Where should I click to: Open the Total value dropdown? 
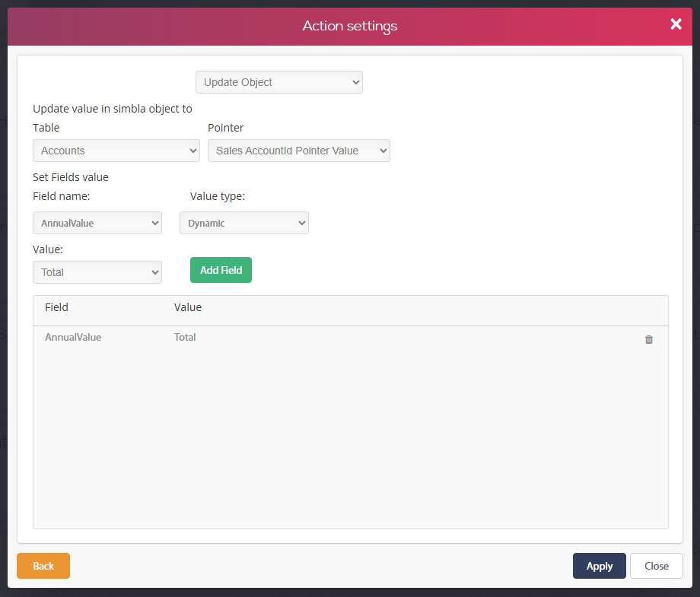point(97,272)
